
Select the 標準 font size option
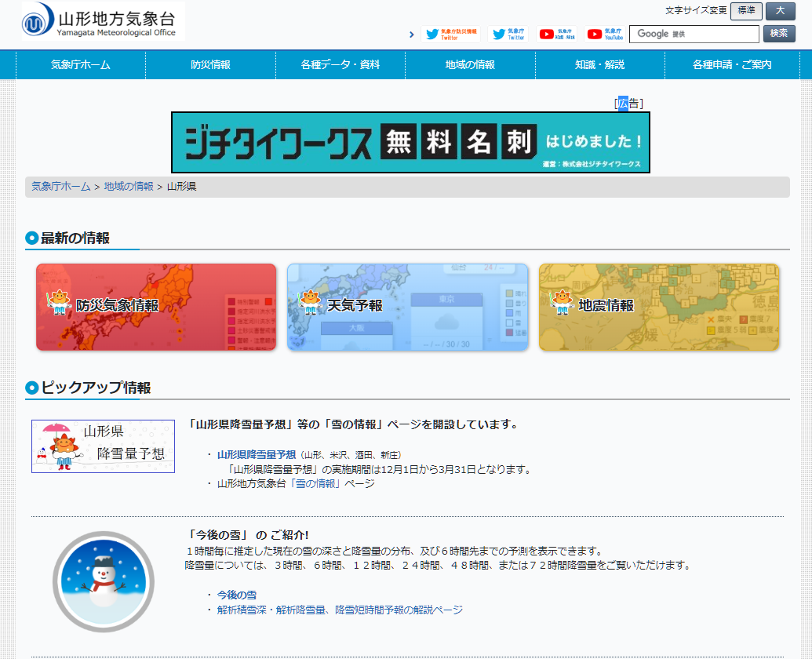pyautogui.click(x=745, y=12)
